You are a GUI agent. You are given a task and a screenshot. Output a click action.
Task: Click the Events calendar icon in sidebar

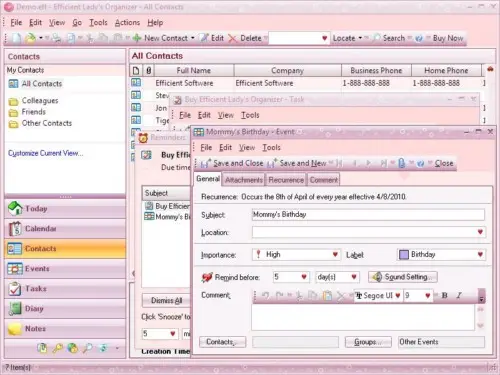pyautogui.click(x=15, y=269)
